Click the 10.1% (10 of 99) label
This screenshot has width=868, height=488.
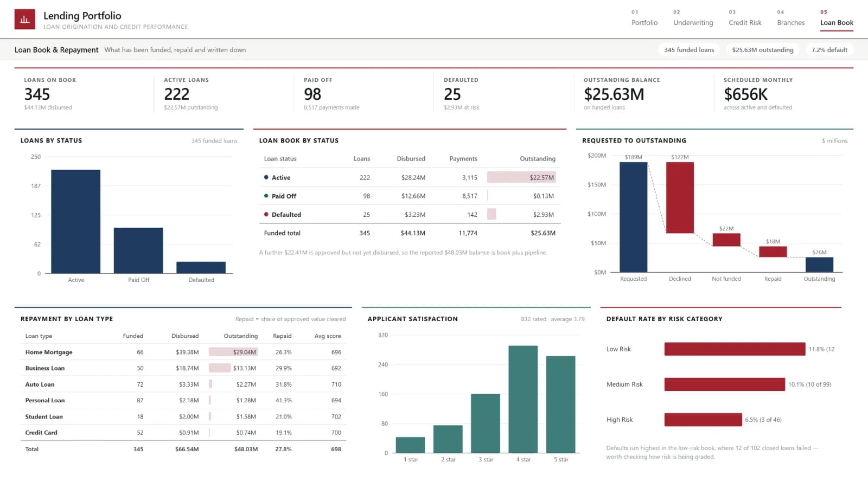pos(809,384)
